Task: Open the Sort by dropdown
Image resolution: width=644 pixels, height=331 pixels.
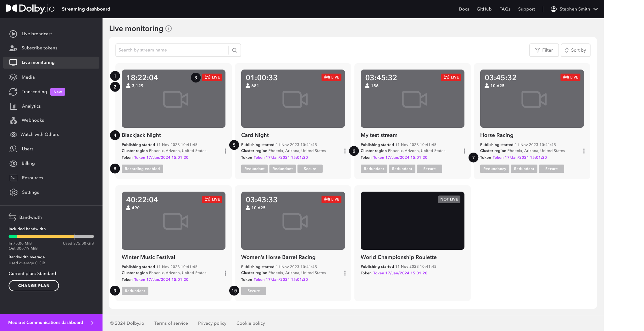Action: coord(575,50)
